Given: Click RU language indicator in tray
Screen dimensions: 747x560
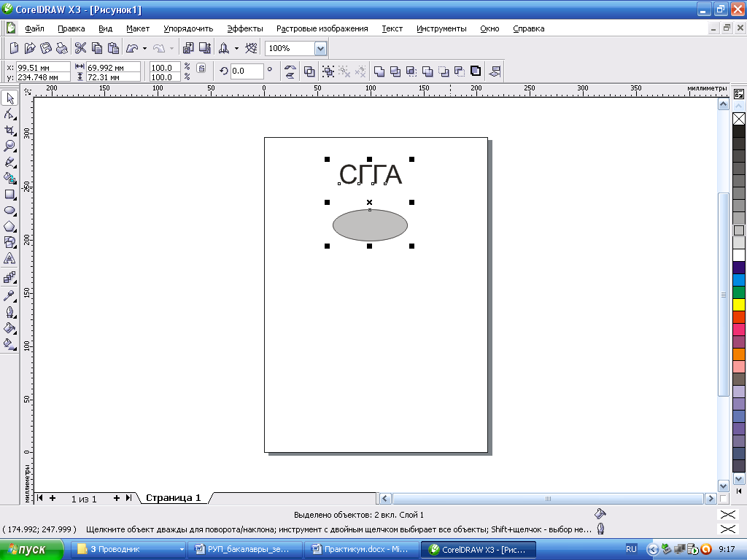Looking at the screenshot, I should click(x=631, y=549).
